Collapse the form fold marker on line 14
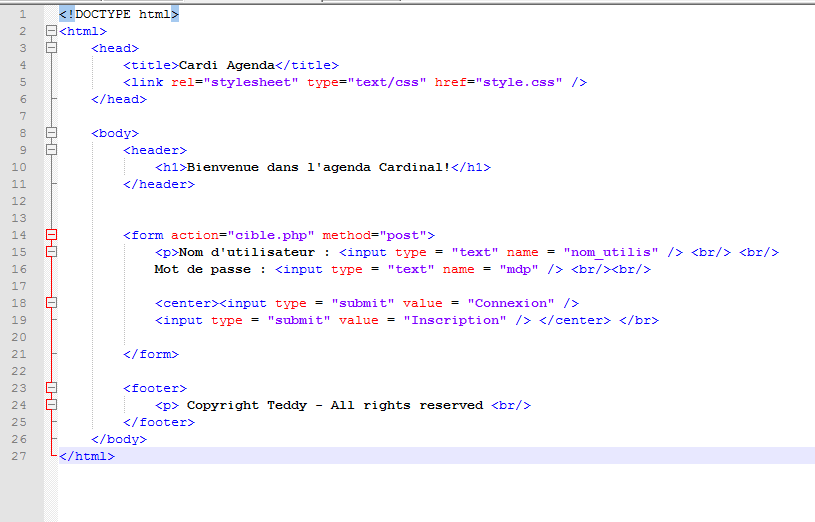 point(51,235)
